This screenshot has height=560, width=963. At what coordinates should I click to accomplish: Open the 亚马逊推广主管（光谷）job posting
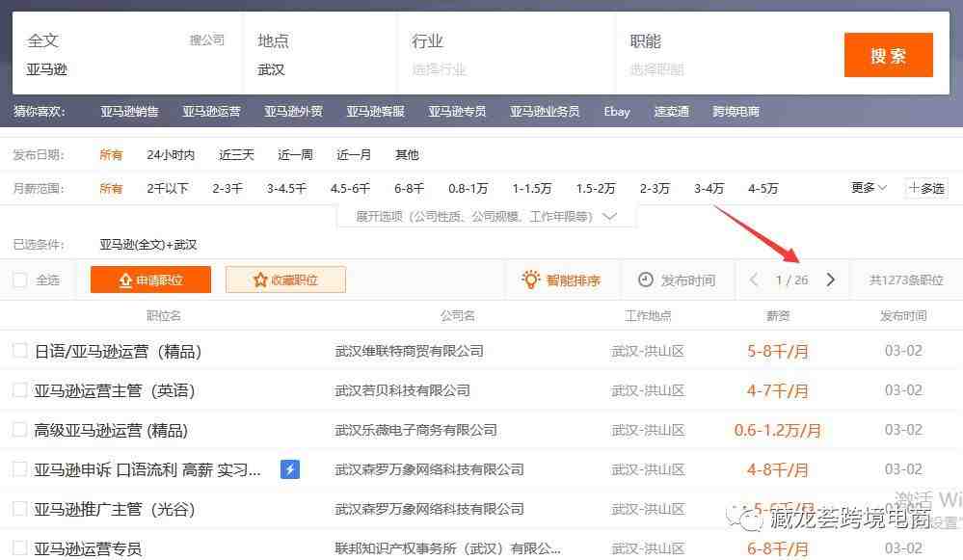click(115, 509)
